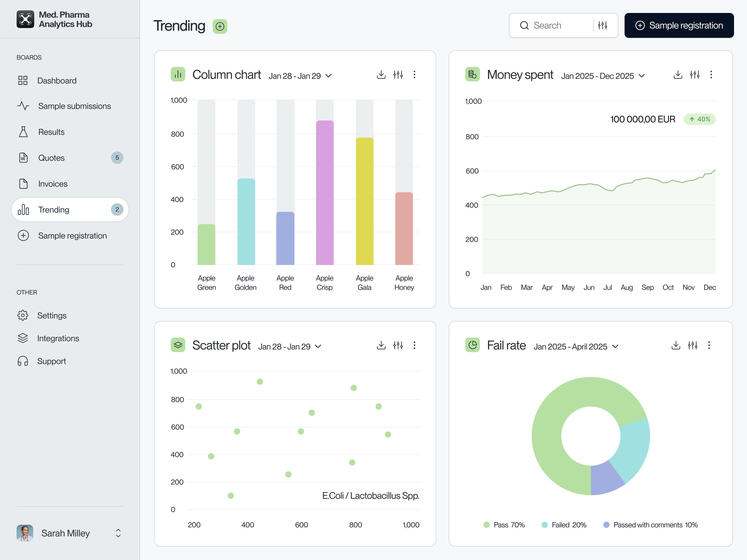Click the Sample registration button
The height and width of the screenshot is (560, 747).
(x=679, y=25)
